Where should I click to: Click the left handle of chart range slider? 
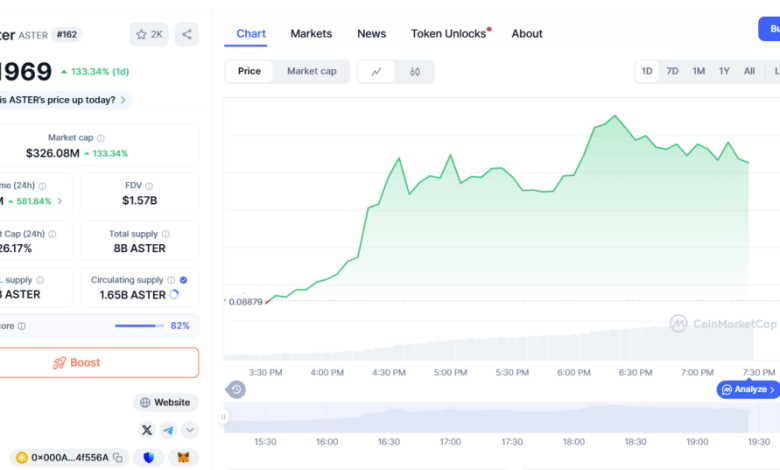pyautogui.click(x=224, y=417)
